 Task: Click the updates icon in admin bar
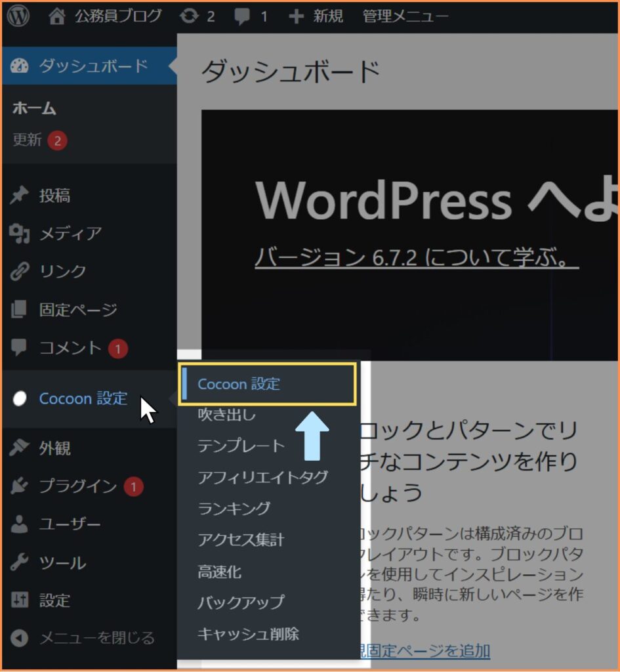pos(190,16)
